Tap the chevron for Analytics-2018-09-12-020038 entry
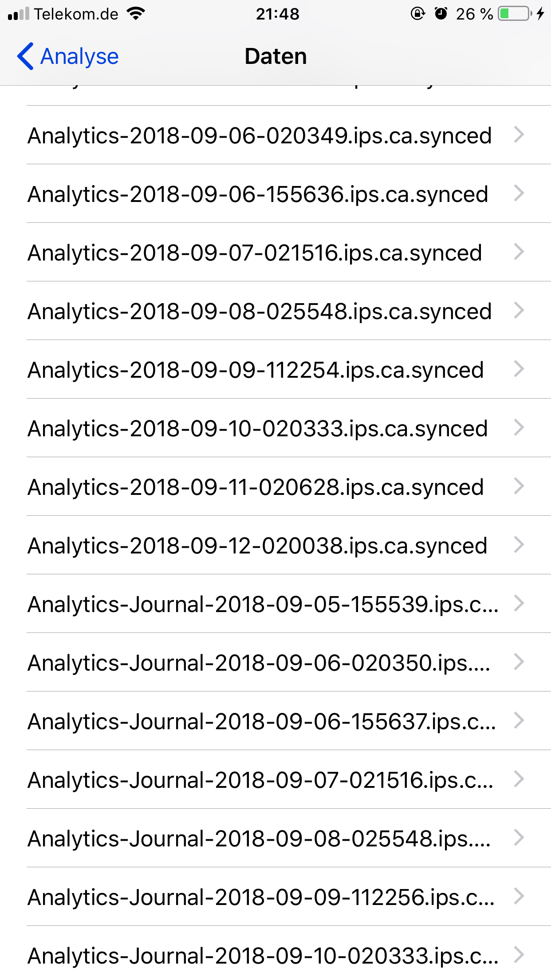The width and height of the screenshot is (551, 980). [519, 545]
